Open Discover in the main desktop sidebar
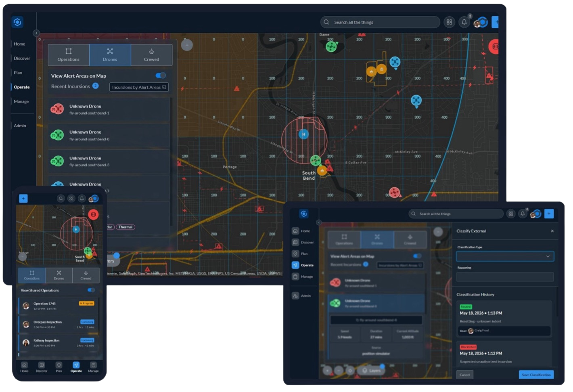This screenshot has height=392, width=573. click(22, 59)
